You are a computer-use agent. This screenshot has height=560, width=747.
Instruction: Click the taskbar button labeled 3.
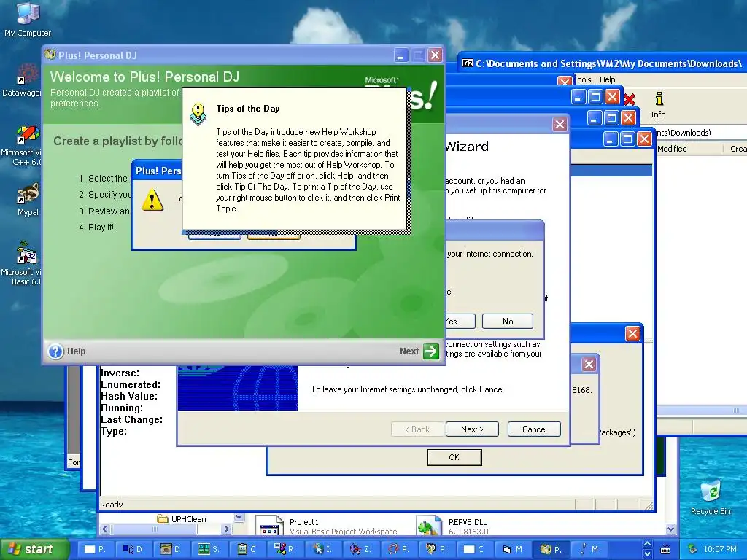[208, 549]
